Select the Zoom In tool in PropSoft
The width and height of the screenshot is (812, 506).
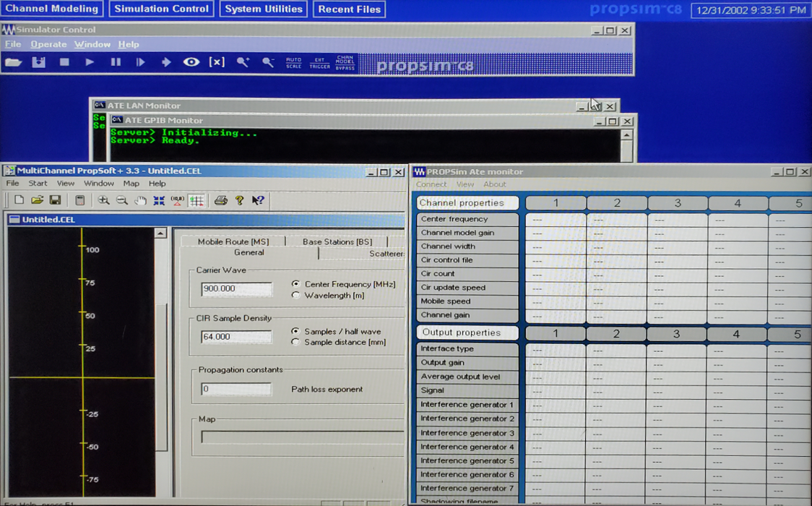103,200
